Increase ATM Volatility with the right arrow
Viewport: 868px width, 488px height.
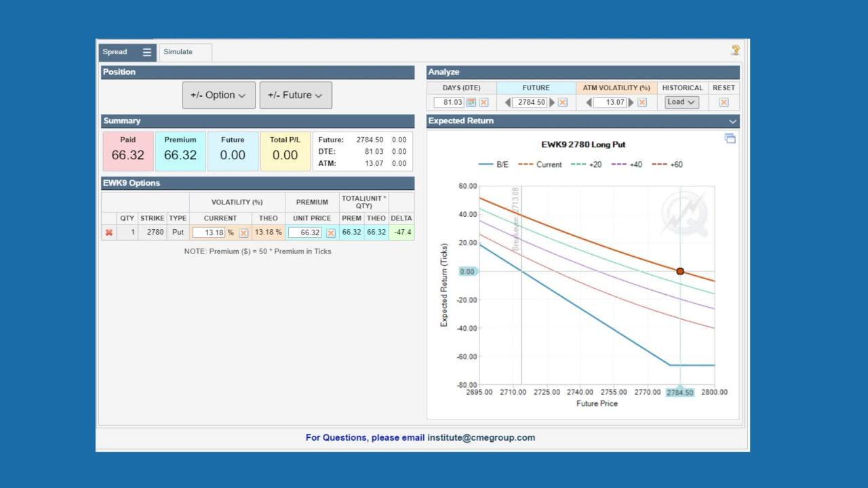coord(631,102)
